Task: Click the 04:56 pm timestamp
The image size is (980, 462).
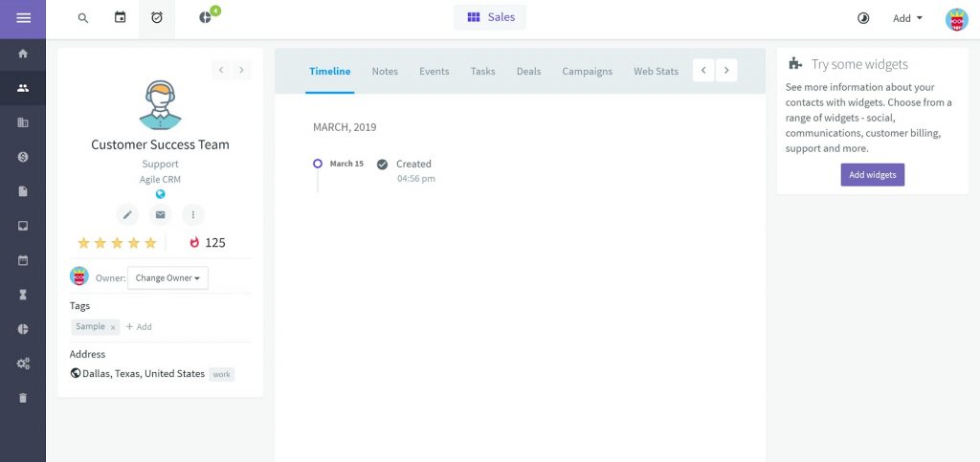Action: 416,179
